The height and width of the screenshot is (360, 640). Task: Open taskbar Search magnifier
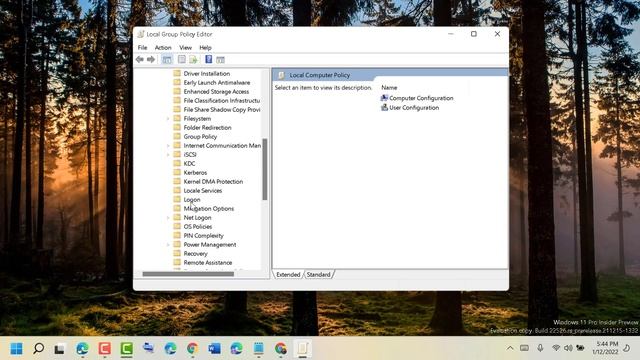(x=38, y=349)
